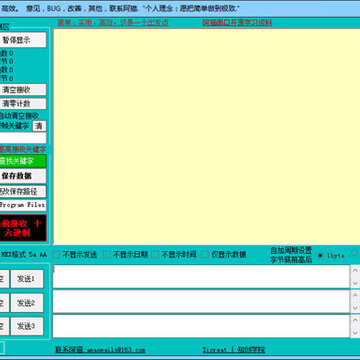The image size is (360, 360).
Task: Click the small 清 button beside keyword label
Action: pyautogui.click(x=39, y=126)
